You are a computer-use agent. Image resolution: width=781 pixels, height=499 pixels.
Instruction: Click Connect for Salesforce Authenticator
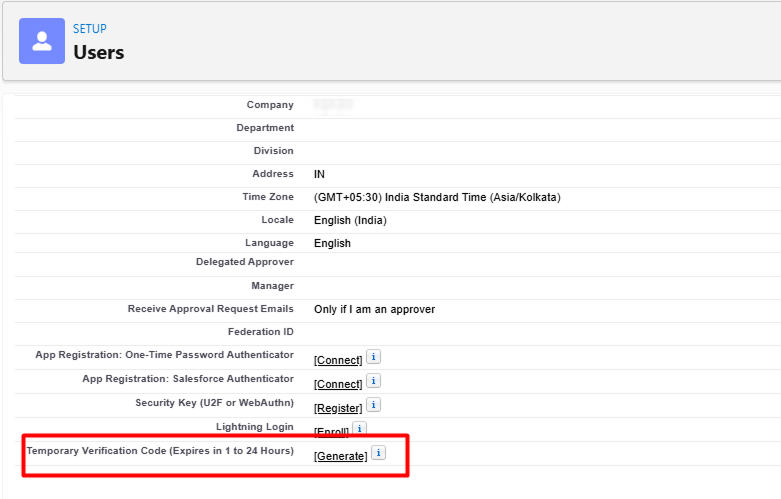click(338, 384)
